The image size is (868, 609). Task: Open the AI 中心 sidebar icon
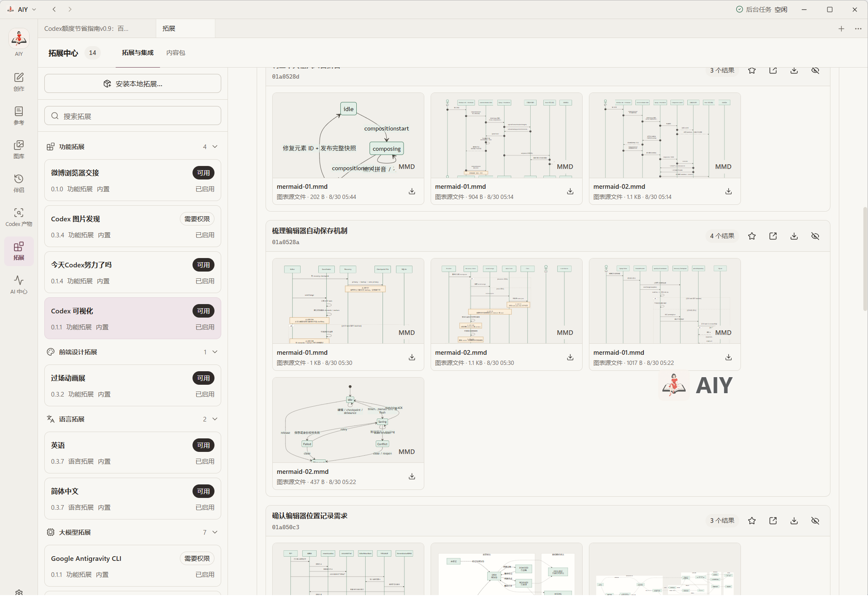19,285
